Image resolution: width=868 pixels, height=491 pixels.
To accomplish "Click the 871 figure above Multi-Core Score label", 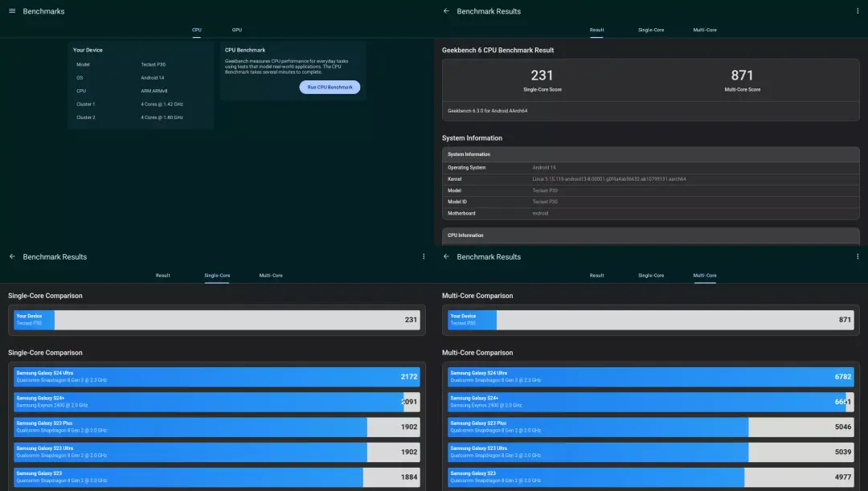I will coord(743,76).
